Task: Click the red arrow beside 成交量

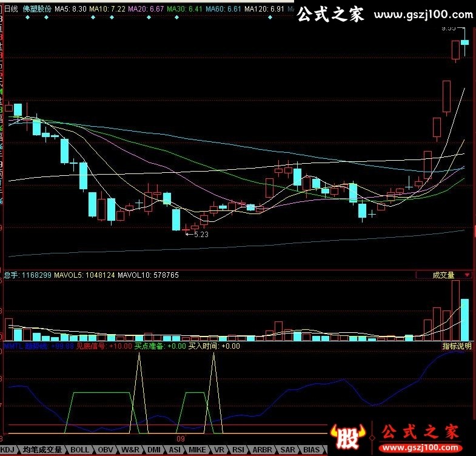Action: pos(467,275)
